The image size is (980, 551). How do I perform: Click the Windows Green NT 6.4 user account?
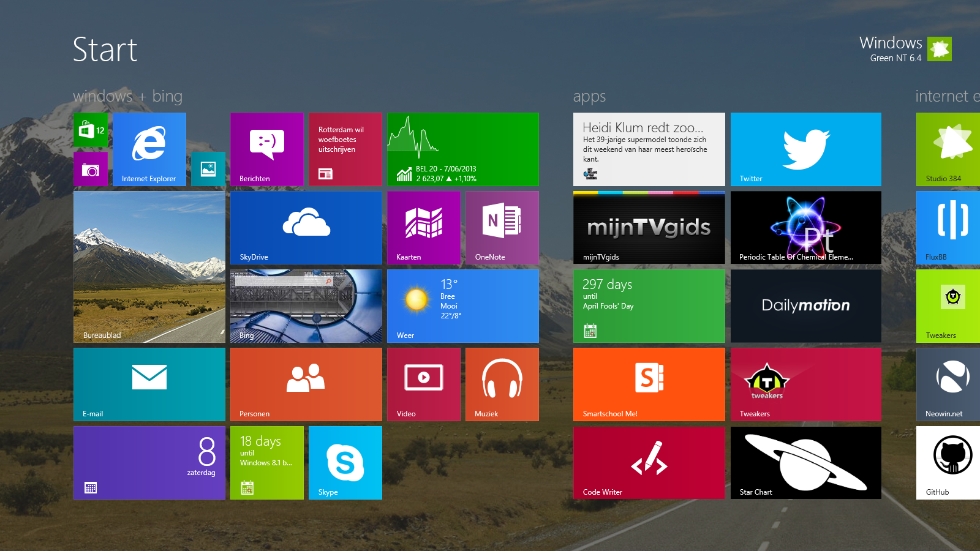click(905, 49)
